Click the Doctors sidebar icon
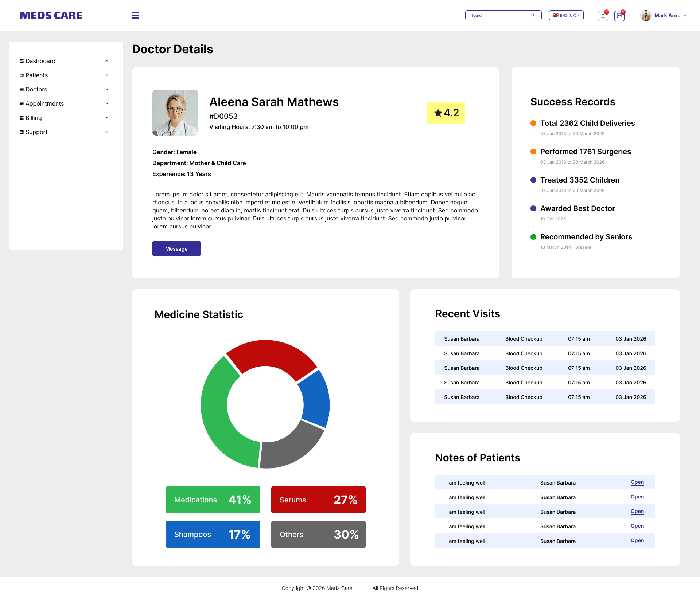The width and height of the screenshot is (700, 599). point(22,89)
